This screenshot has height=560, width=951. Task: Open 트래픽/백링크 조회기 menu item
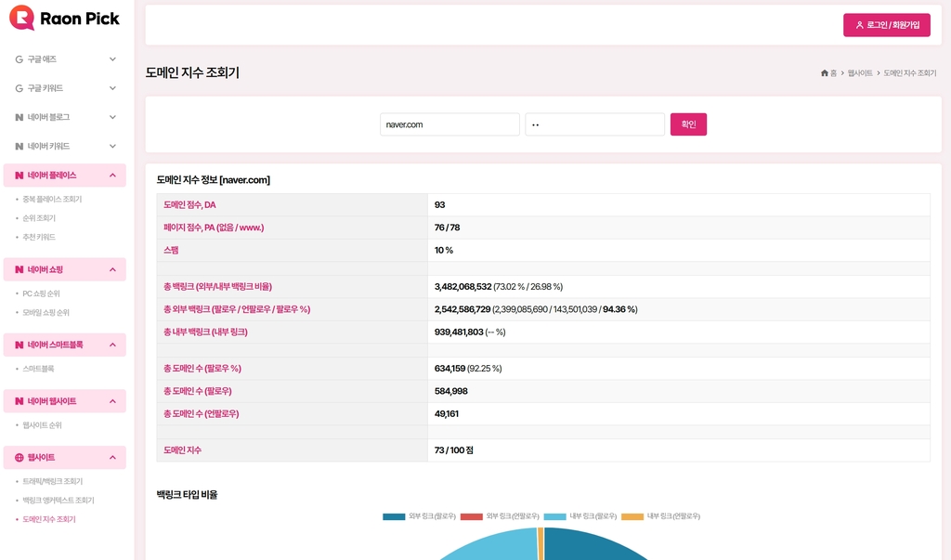(53, 481)
